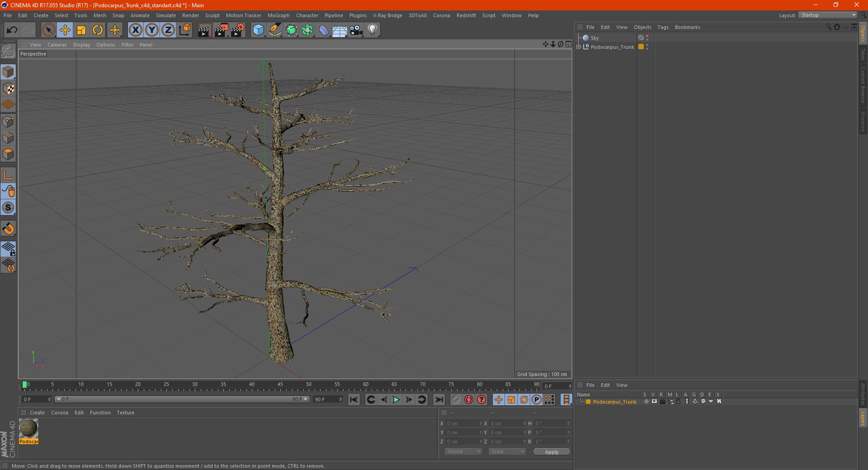This screenshot has height=470, width=868.
Task: Toggle Sky visibility dots
Action: tap(647, 38)
